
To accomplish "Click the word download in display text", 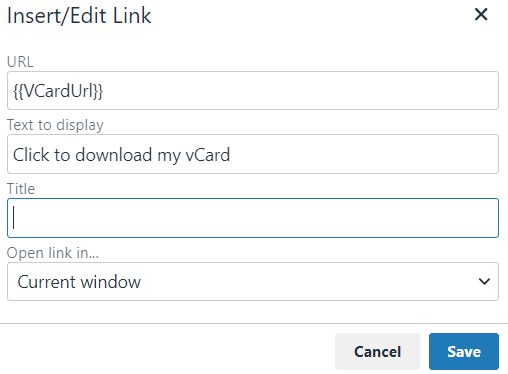I will 114,155.
